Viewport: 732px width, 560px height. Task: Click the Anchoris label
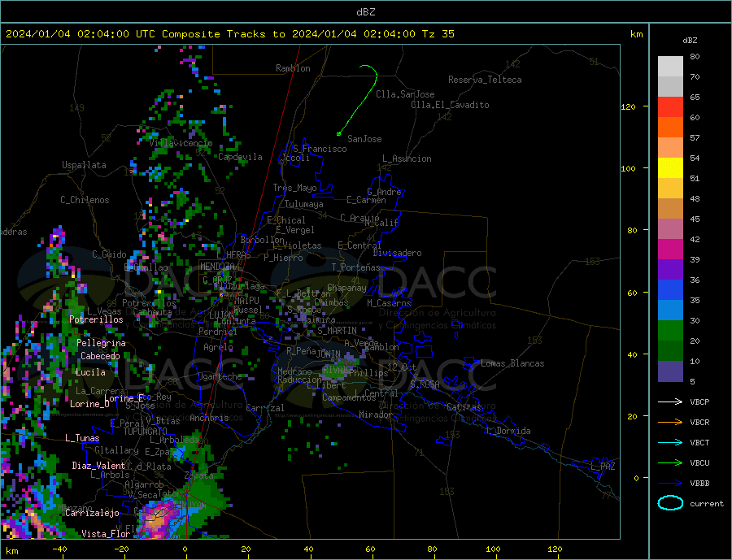coord(209,418)
